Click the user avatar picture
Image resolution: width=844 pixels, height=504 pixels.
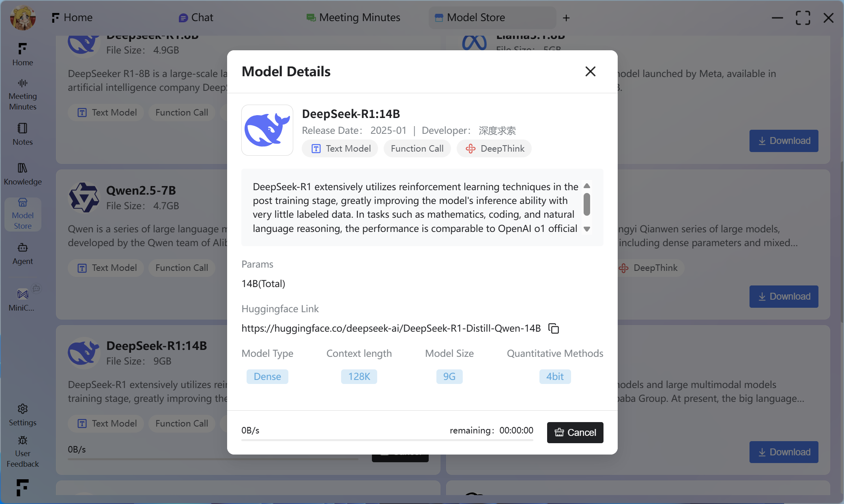coord(23,18)
